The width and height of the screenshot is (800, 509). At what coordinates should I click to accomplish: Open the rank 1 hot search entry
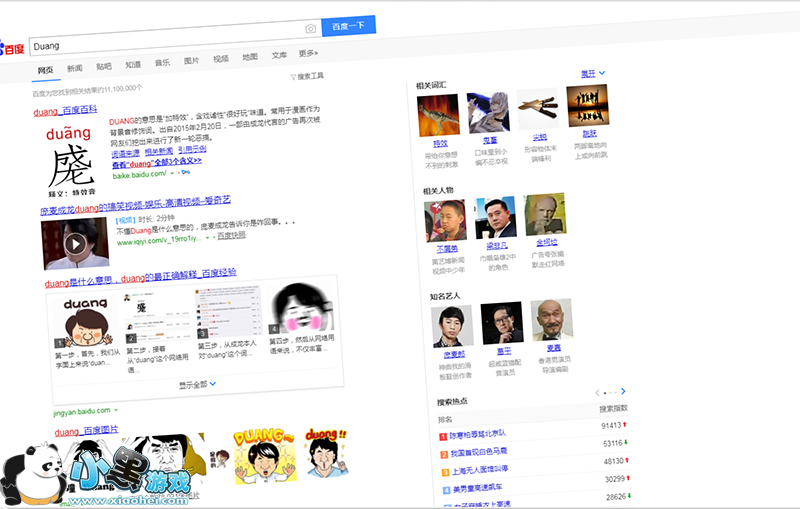pos(478,434)
